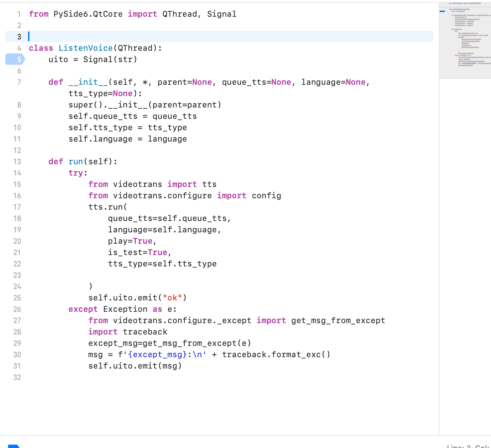The image size is (491, 448).
Task: Click the Line/Col position indicator
Action: (468, 446)
